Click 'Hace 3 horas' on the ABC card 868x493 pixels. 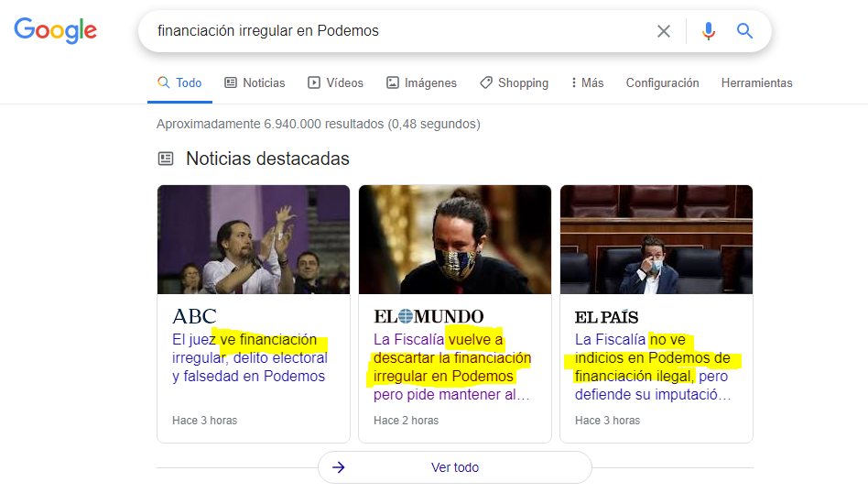point(205,421)
